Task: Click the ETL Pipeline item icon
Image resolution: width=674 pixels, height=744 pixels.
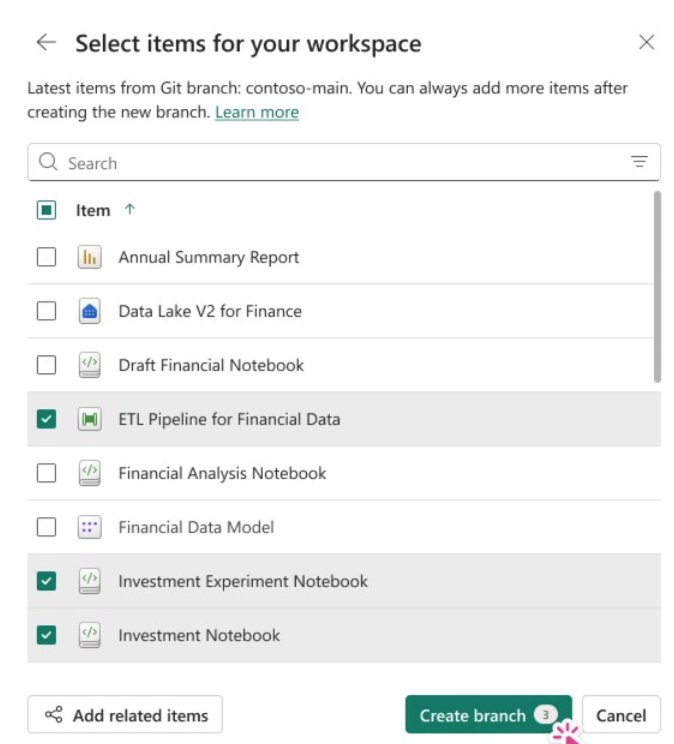Action: pyautogui.click(x=90, y=419)
